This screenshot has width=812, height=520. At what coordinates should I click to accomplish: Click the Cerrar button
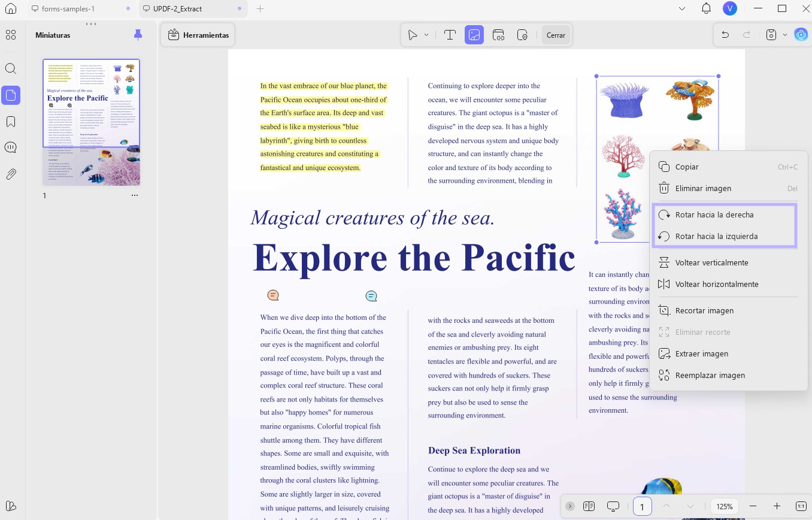556,35
